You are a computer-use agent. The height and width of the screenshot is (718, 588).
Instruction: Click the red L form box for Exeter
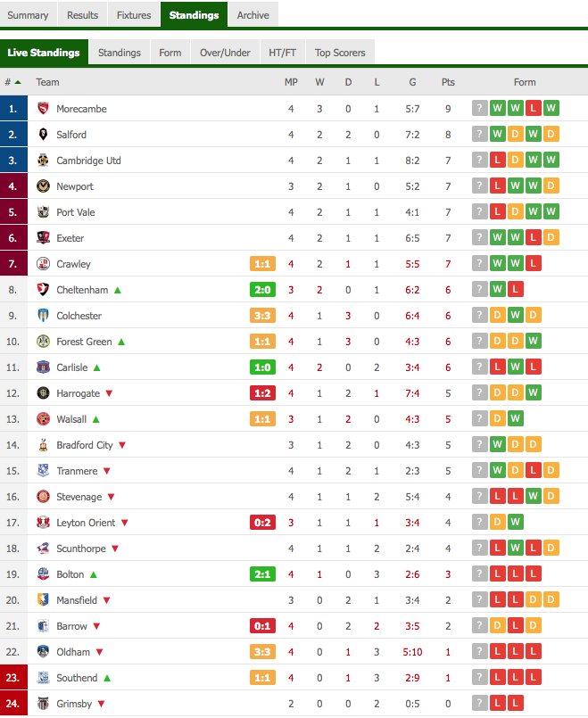(x=533, y=237)
